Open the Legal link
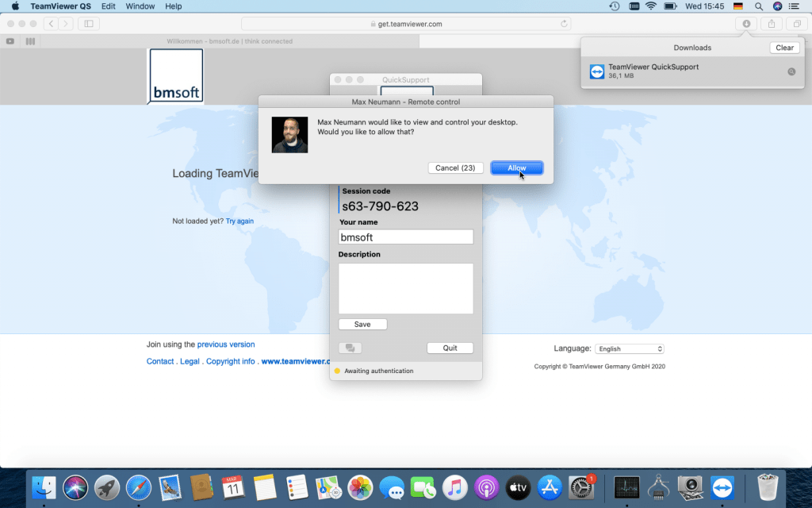This screenshot has width=812, height=508. [190, 361]
